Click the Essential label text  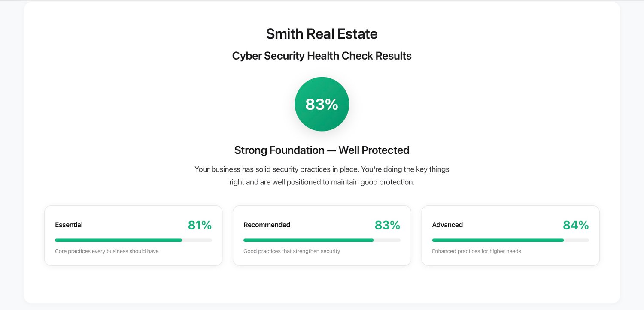[x=69, y=225]
